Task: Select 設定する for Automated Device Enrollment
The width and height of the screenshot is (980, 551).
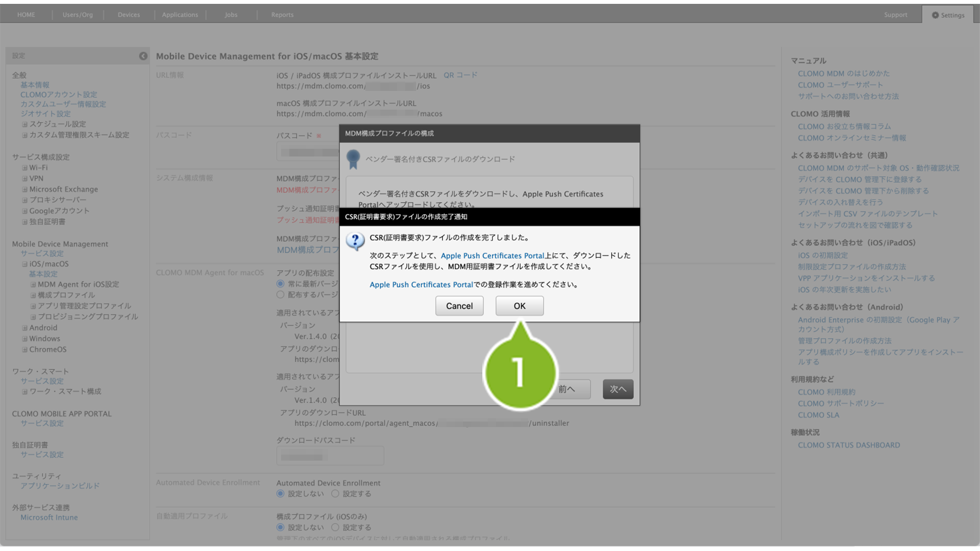Action: tap(335, 494)
